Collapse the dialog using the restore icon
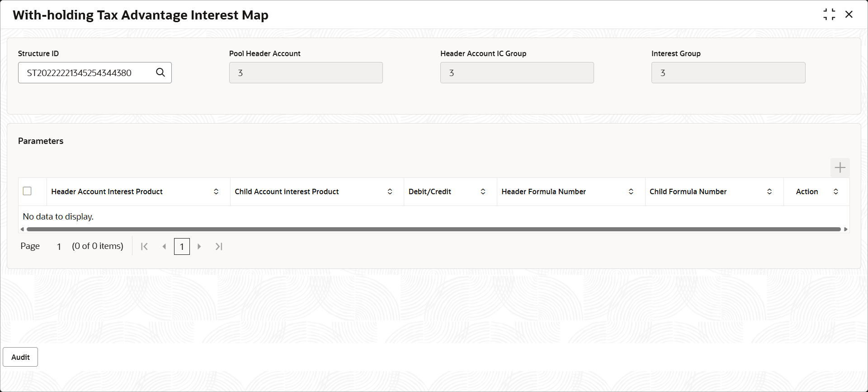The image size is (868, 392). (x=829, y=14)
